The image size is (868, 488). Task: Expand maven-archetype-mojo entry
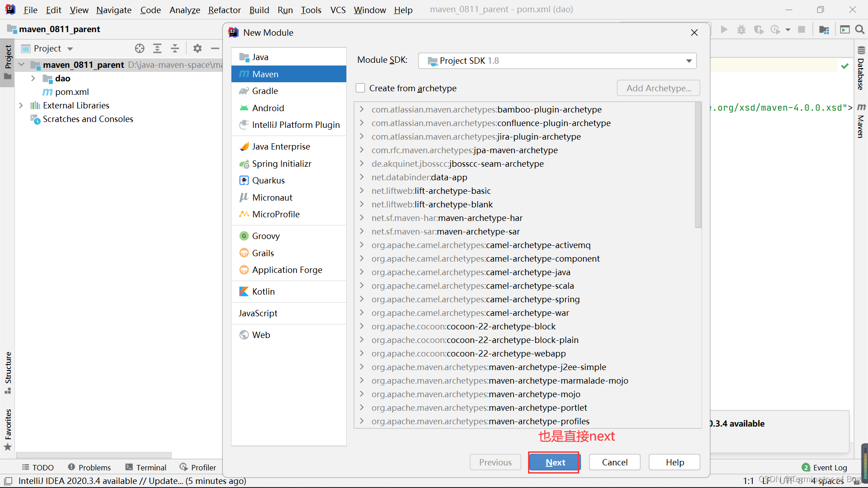[362, 394]
